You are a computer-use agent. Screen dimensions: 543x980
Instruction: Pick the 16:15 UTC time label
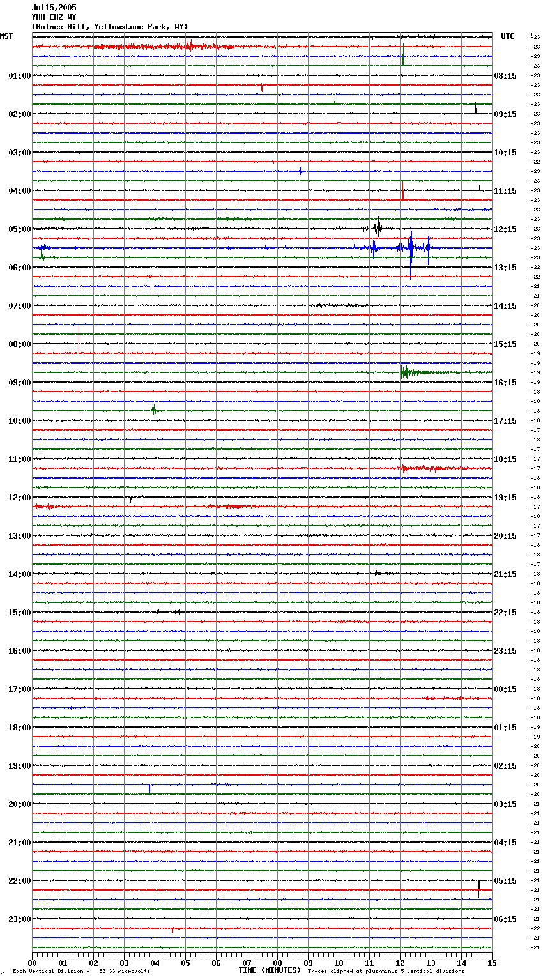point(505,383)
